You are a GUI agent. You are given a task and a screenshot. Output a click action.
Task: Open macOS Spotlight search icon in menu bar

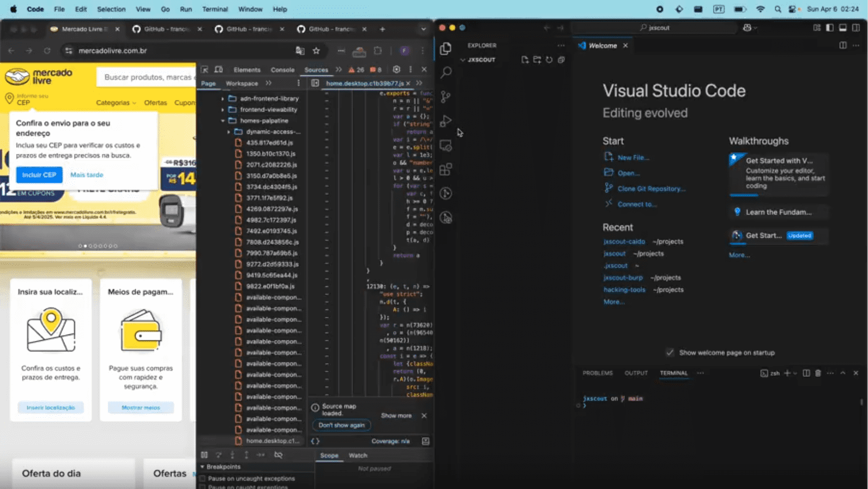[x=778, y=9]
